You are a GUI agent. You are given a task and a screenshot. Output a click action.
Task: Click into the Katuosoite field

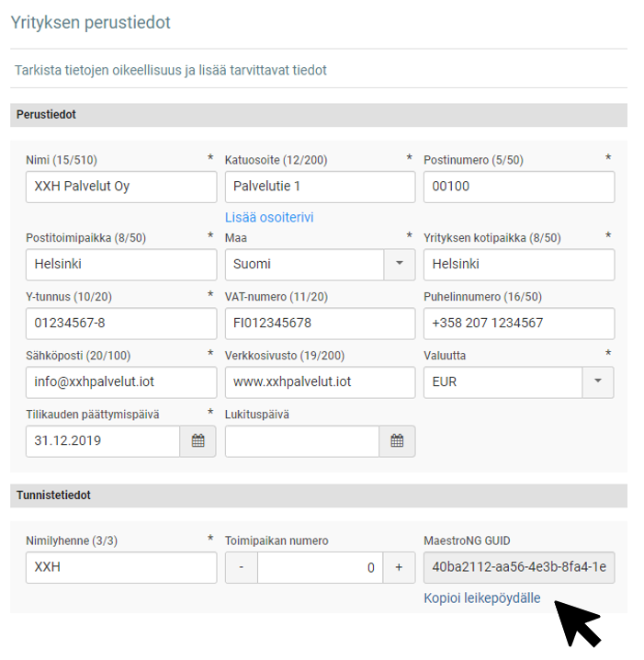[x=320, y=187]
